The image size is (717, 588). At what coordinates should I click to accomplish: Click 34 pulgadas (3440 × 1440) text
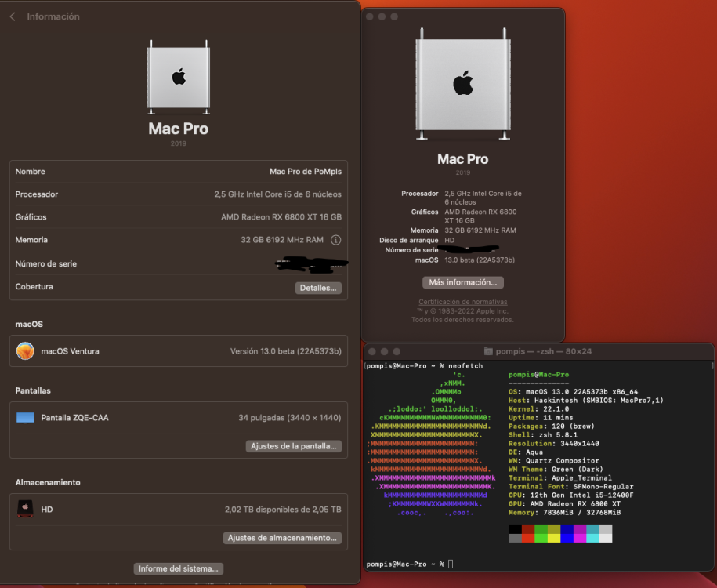[x=289, y=418]
